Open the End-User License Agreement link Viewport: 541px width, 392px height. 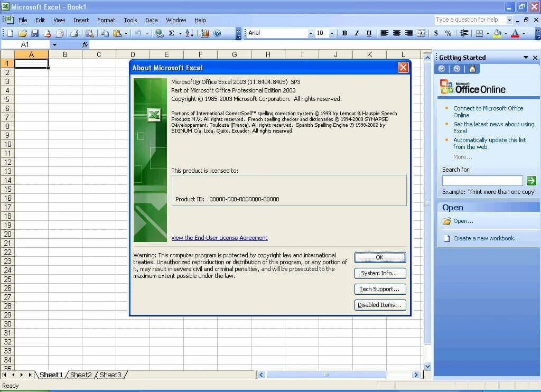tap(219, 238)
